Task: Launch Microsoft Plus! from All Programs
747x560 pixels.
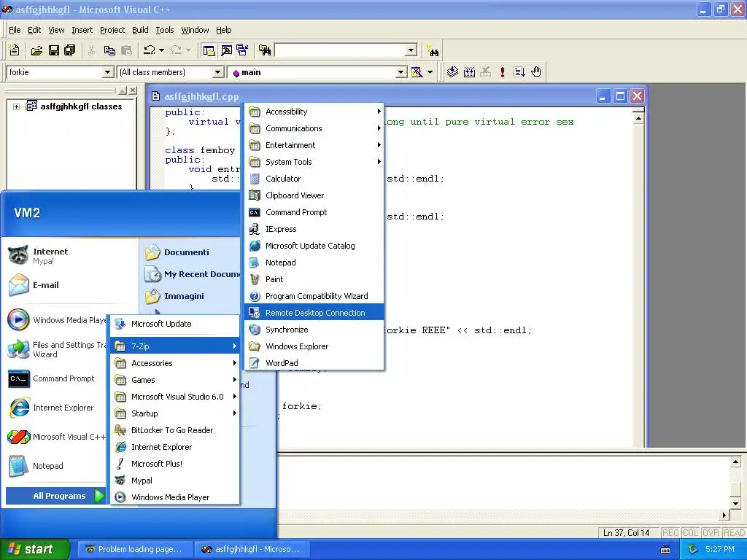Action: 175,464
